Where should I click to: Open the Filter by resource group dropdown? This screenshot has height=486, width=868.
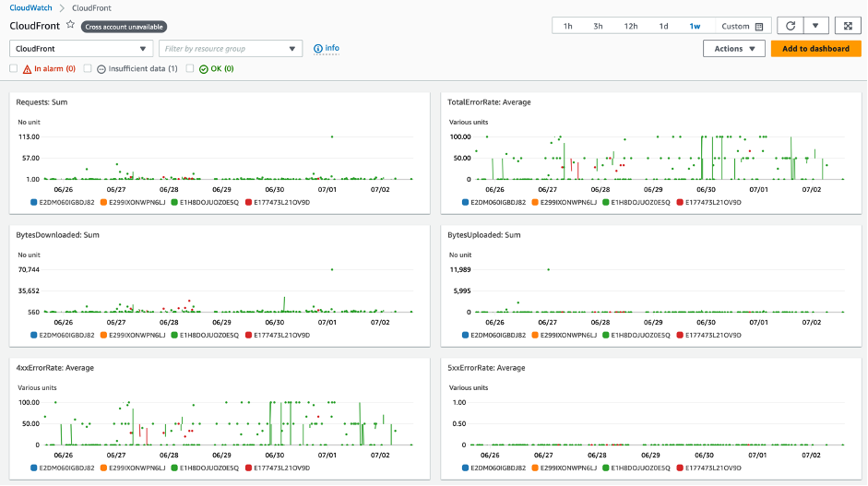pyautogui.click(x=231, y=49)
